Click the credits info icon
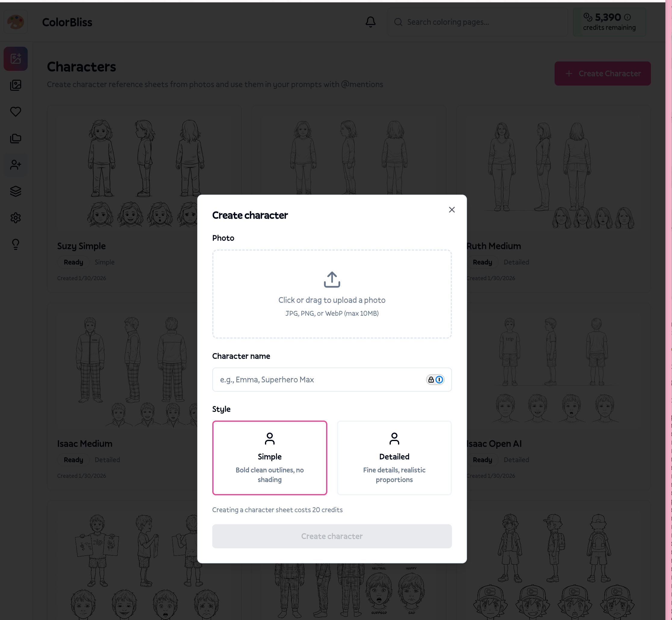 point(627,17)
